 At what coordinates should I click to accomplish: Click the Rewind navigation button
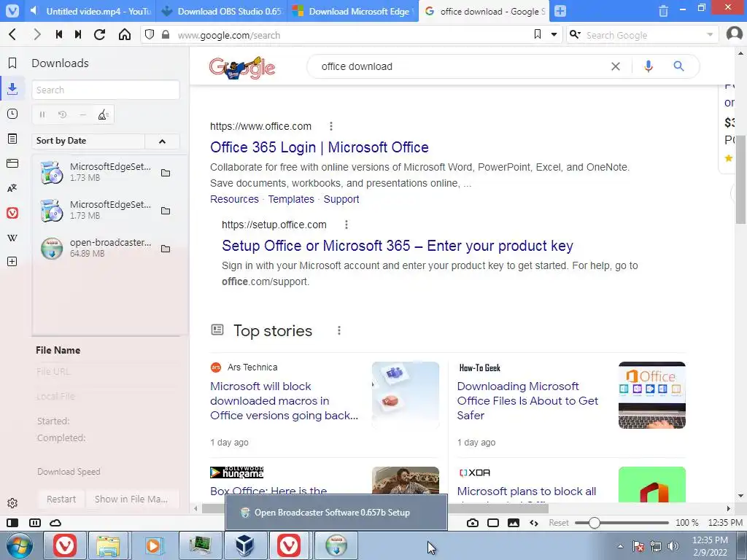tap(58, 34)
